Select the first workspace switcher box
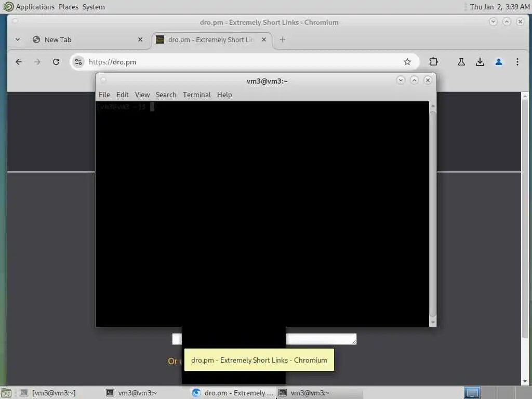Image resolution: width=532 pixels, height=399 pixels. (472, 393)
